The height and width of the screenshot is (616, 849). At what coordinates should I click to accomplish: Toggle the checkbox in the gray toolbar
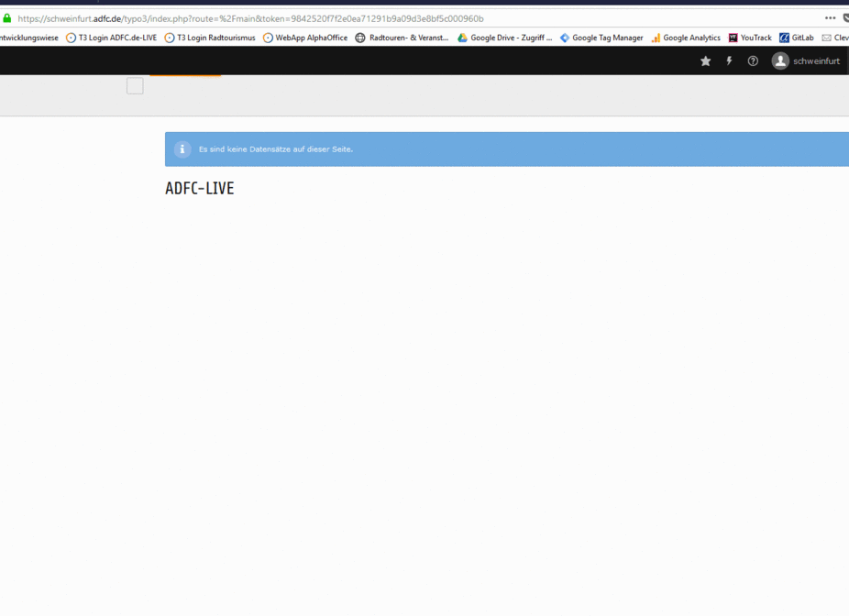pyautogui.click(x=135, y=86)
